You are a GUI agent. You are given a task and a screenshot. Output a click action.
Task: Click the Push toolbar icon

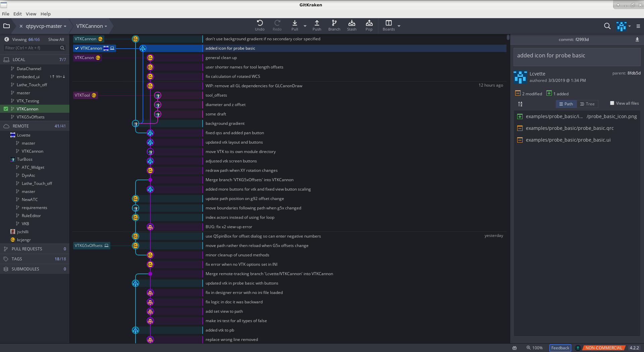pyautogui.click(x=317, y=26)
